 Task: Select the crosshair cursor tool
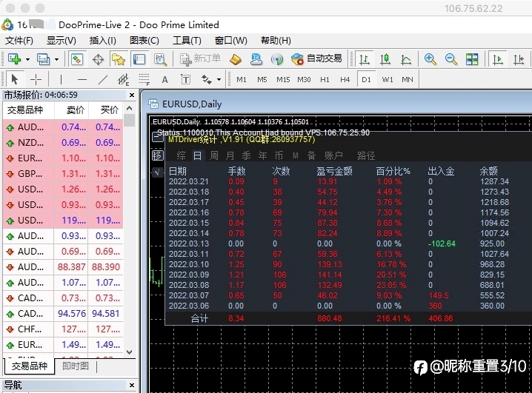36,80
